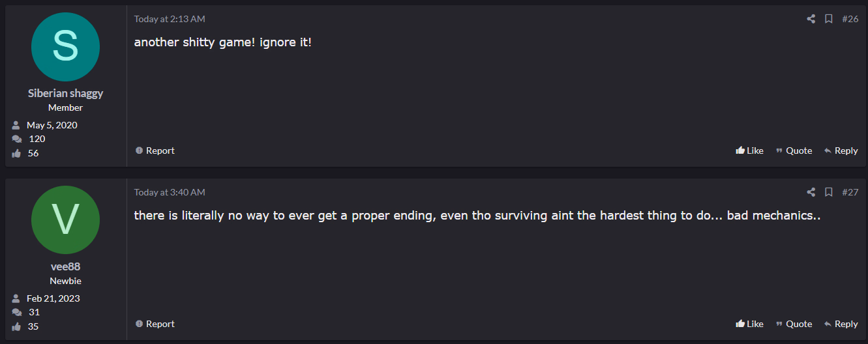Report the post by Siberian shaggy
This screenshot has height=344, width=868.
click(155, 150)
